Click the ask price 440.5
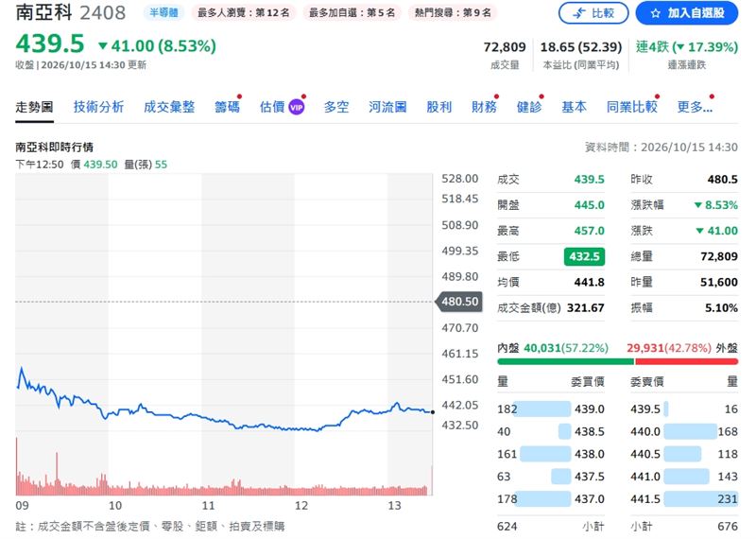The image size is (756, 539). click(645, 454)
